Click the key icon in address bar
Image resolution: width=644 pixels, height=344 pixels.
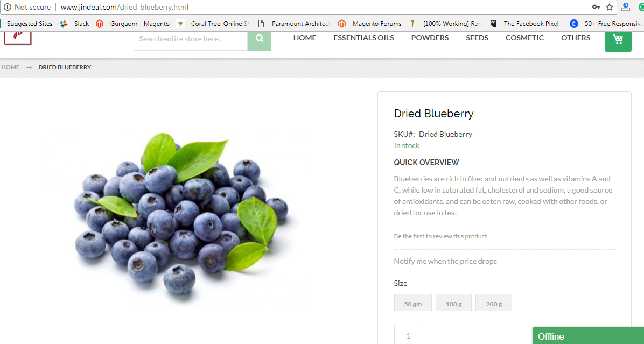coord(596,7)
